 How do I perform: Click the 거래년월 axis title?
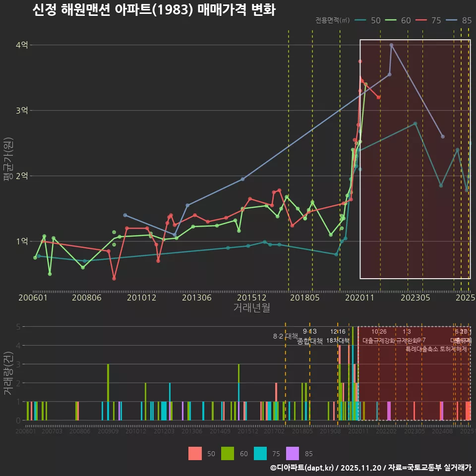click(x=252, y=306)
